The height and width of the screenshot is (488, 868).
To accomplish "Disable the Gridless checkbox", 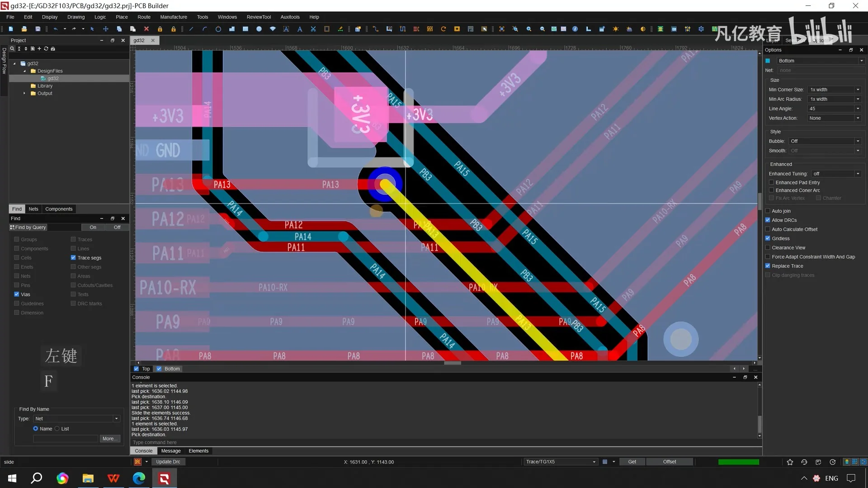I will (768, 238).
